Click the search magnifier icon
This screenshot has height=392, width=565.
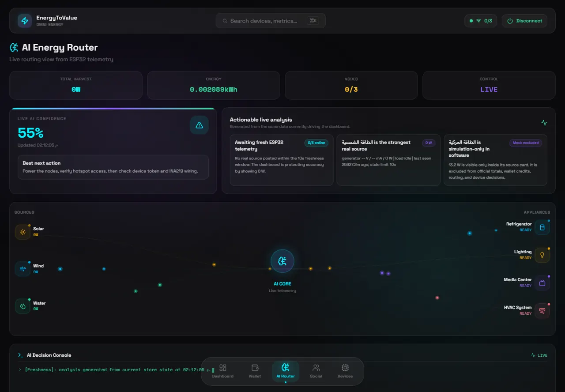[225, 21]
